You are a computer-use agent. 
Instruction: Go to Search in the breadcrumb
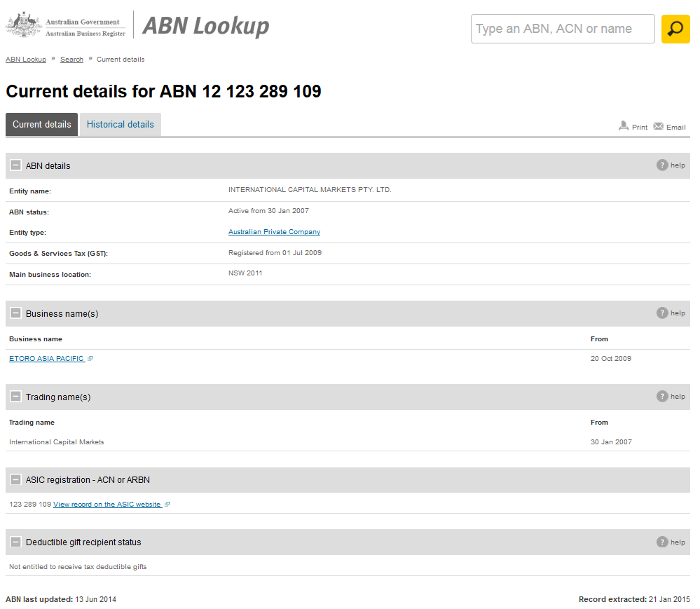(71, 60)
